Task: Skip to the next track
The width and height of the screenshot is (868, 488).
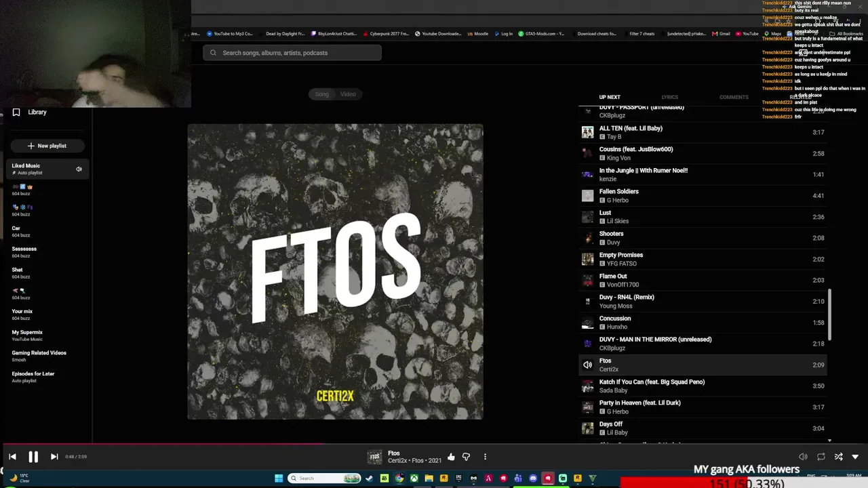Action: (54, 457)
